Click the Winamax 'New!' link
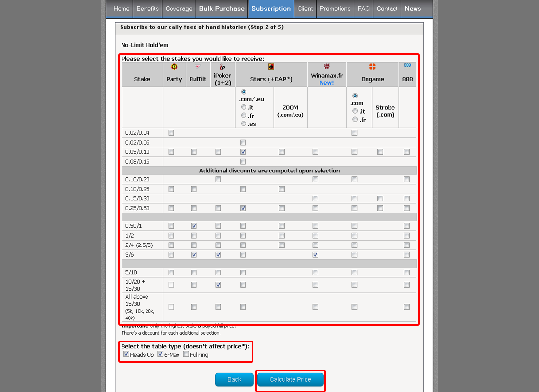This screenshot has width=539, height=392. 326,83
